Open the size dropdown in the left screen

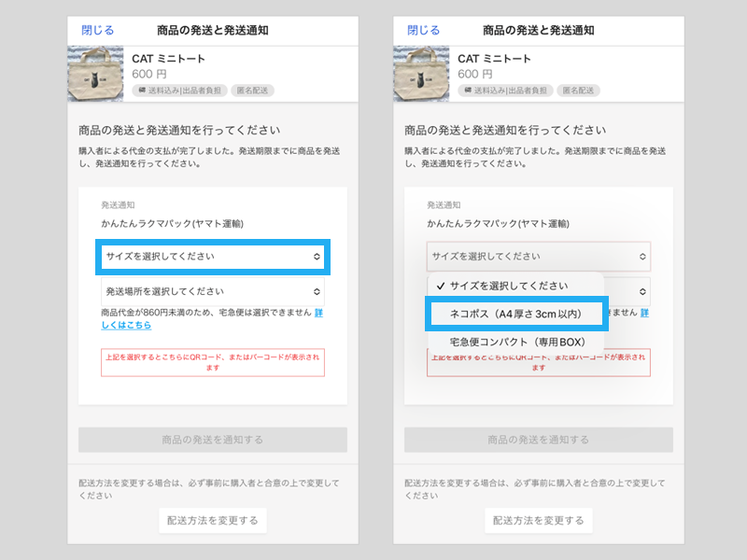pos(213,257)
